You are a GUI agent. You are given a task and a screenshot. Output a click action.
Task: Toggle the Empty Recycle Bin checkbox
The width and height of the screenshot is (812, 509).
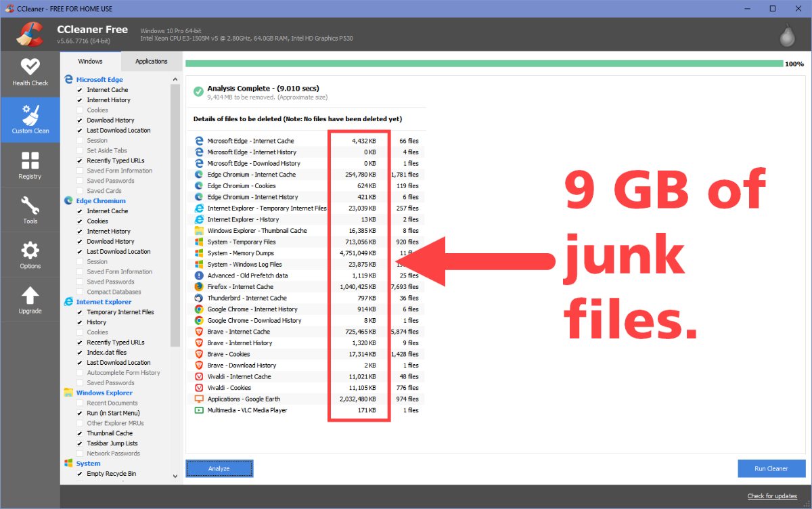point(80,474)
